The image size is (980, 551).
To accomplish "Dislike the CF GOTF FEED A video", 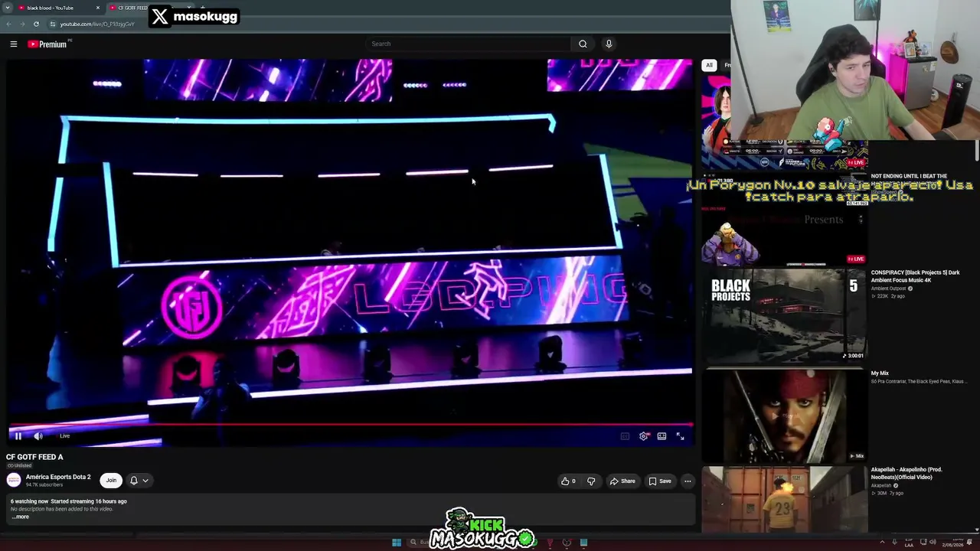I will [x=591, y=481].
